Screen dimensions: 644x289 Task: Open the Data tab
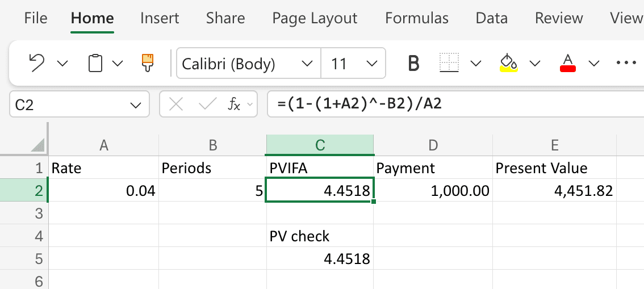(492, 18)
